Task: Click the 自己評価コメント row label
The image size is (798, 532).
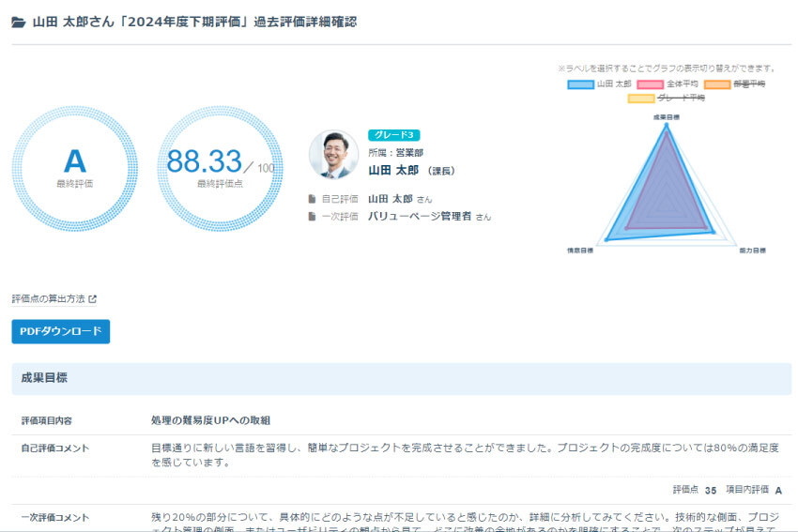Action: pos(55,448)
